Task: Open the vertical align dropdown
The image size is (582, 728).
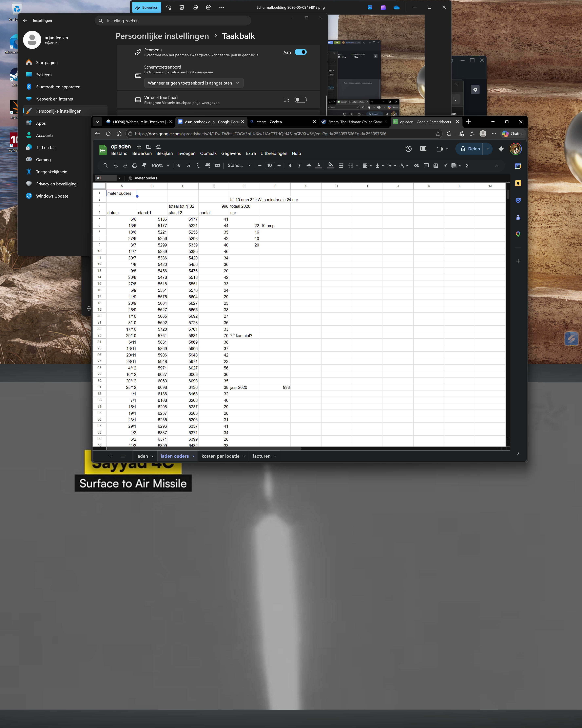Action: [380, 165]
